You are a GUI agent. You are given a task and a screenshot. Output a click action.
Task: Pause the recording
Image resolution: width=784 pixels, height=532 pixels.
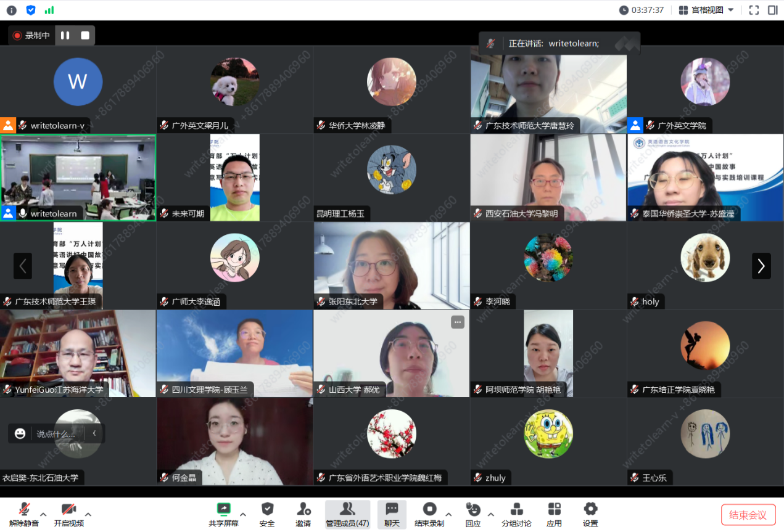pos(65,36)
